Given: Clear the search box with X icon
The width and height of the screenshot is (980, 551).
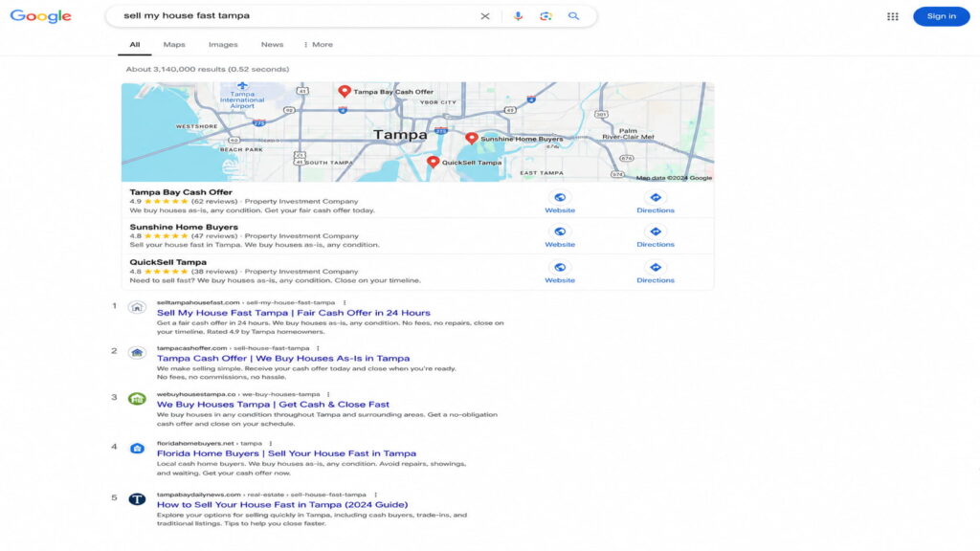Looking at the screenshot, I should [x=485, y=16].
